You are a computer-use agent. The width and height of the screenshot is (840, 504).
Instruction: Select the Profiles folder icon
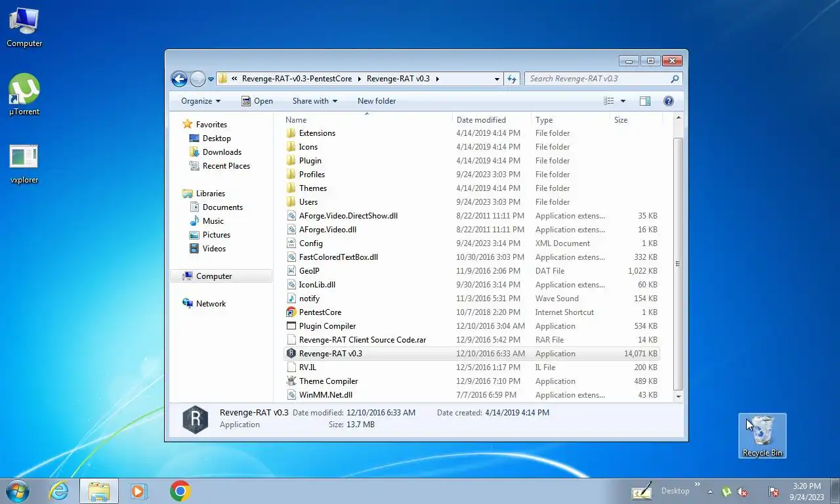(292, 175)
